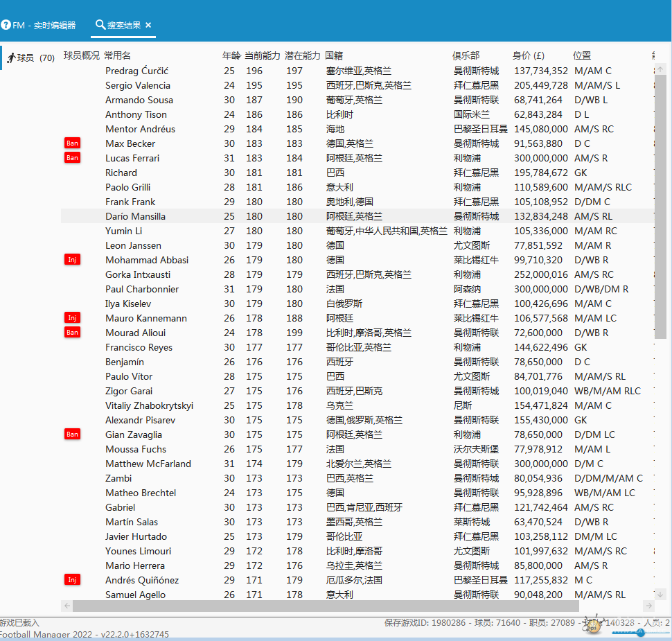Select player Gabriel
This screenshot has height=641, width=672.
(x=120, y=508)
